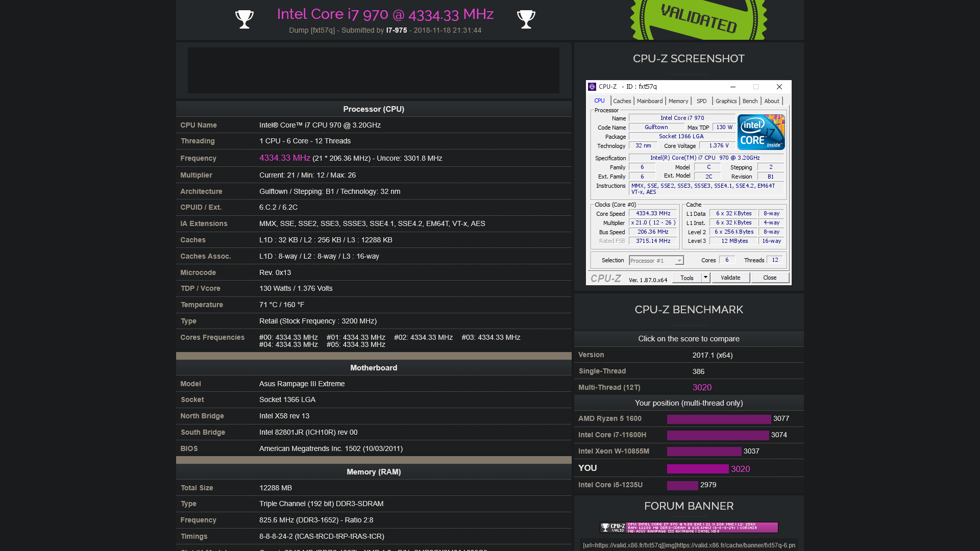
Task: Open the Mainboard tab
Action: [x=650, y=101]
